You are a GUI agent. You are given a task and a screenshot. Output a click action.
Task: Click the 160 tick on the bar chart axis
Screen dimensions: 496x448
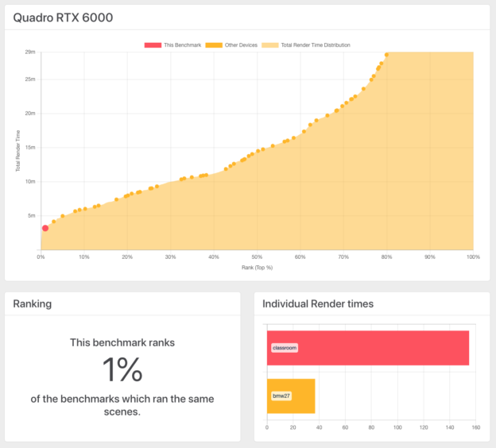click(x=475, y=428)
